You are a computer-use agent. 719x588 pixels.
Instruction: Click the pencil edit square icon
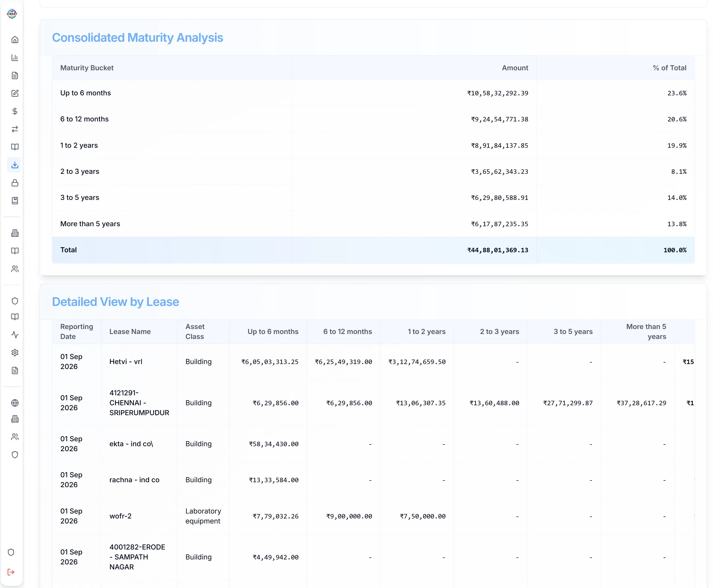[x=15, y=93]
